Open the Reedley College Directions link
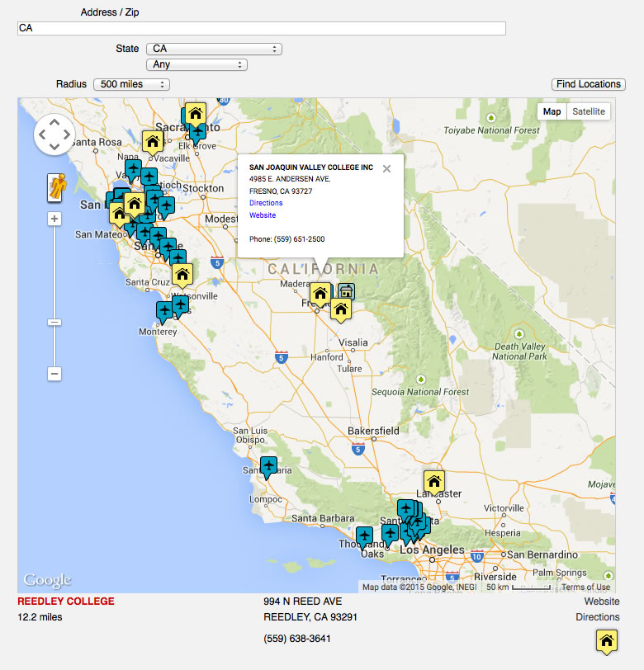The height and width of the screenshot is (670, 644). (598, 617)
